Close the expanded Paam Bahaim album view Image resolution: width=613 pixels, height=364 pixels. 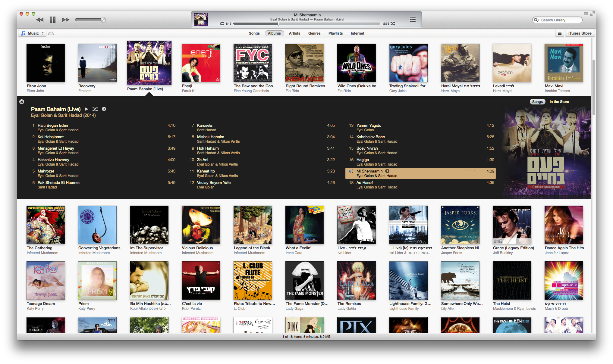(x=22, y=102)
